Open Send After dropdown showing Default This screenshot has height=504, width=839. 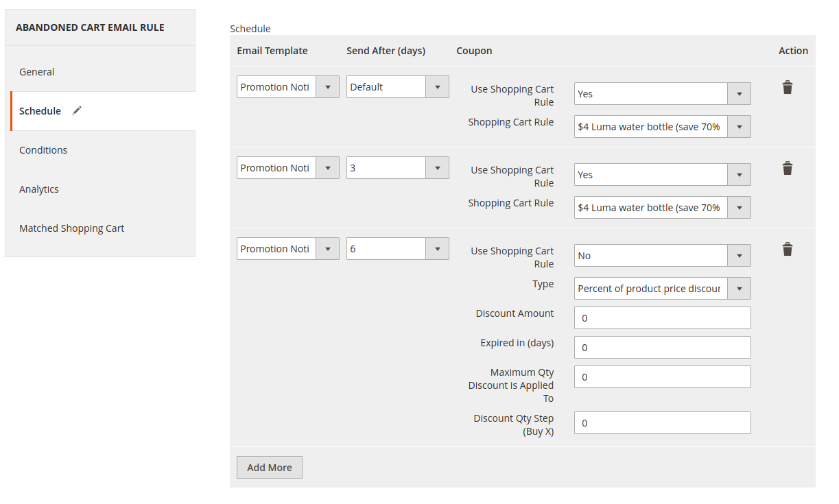397,87
